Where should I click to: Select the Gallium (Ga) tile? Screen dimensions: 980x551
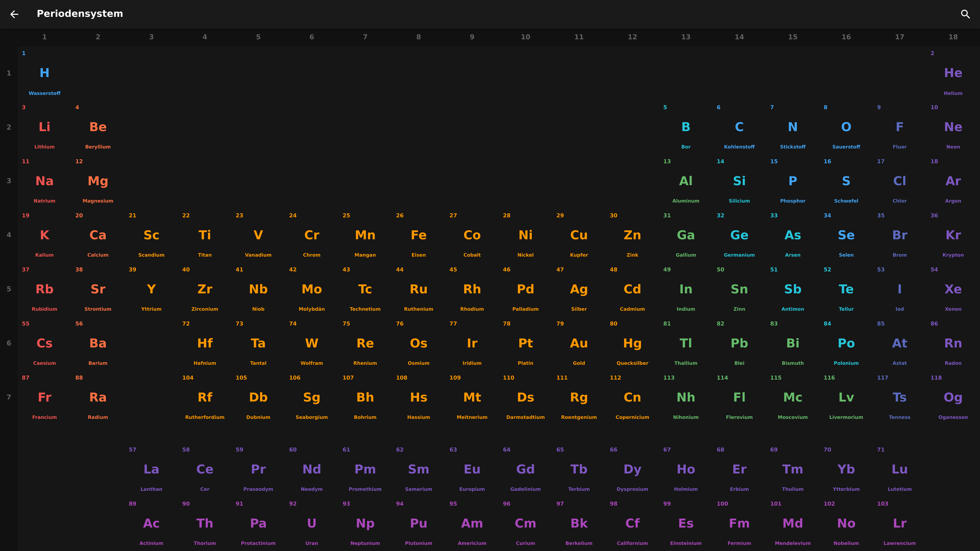[685, 235]
